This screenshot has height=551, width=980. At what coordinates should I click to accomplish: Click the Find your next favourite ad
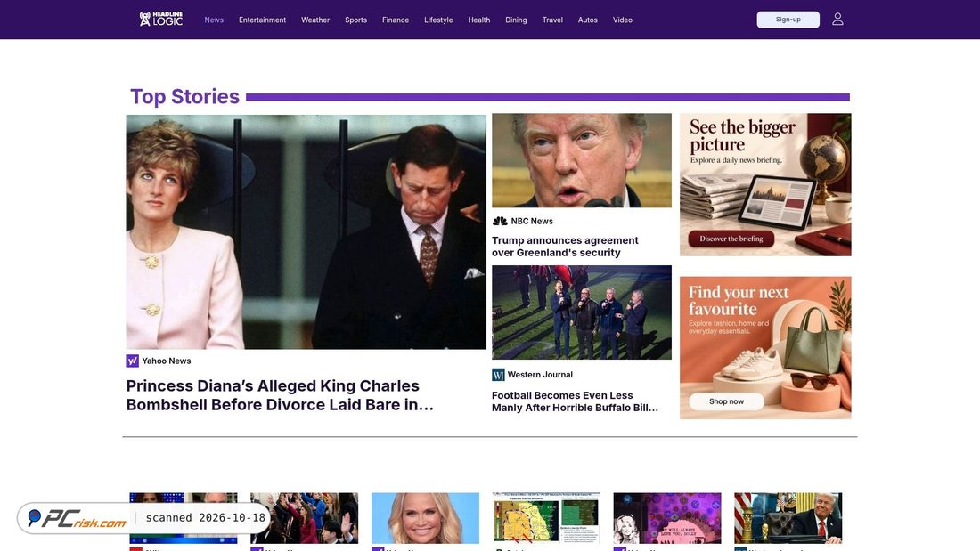pos(765,348)
